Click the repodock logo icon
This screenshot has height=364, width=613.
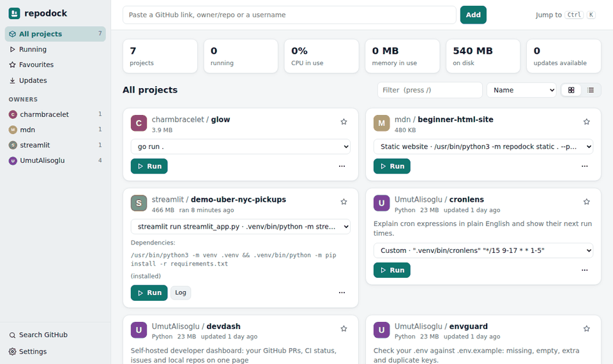[15, 13]
